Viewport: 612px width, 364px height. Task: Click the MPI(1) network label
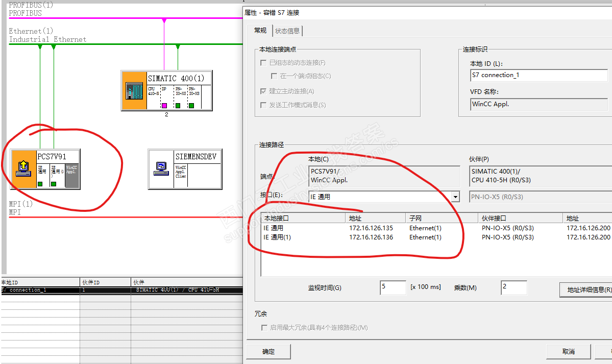(21, 204)
